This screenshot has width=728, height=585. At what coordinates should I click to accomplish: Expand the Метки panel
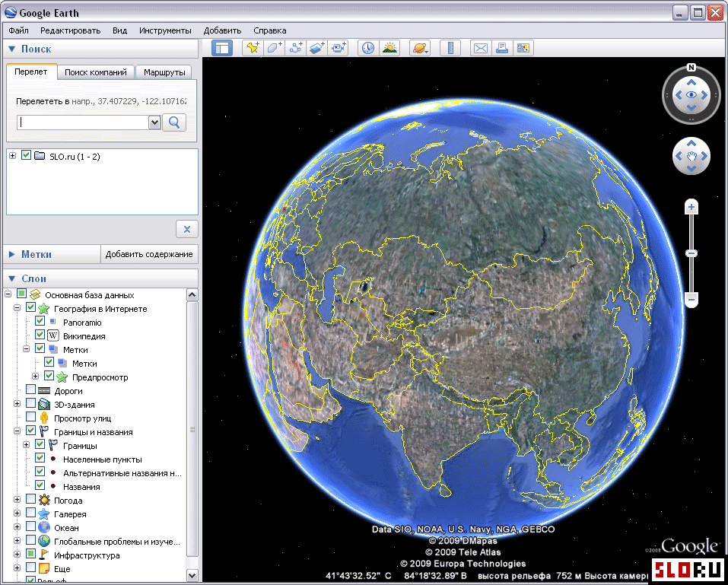pos(12,254)
